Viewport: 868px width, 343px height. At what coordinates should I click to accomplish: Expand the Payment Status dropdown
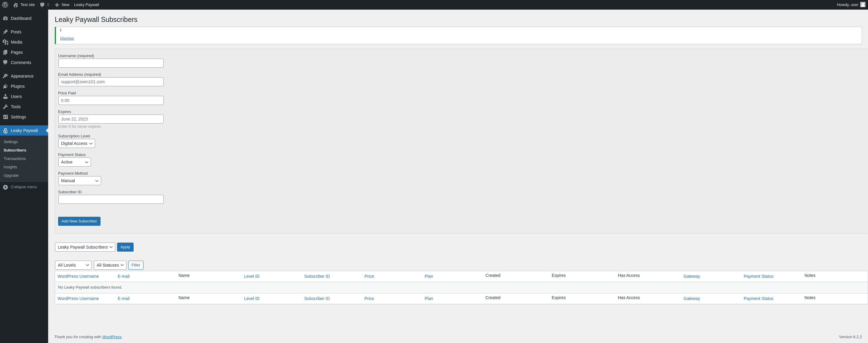tap(74, 162)
